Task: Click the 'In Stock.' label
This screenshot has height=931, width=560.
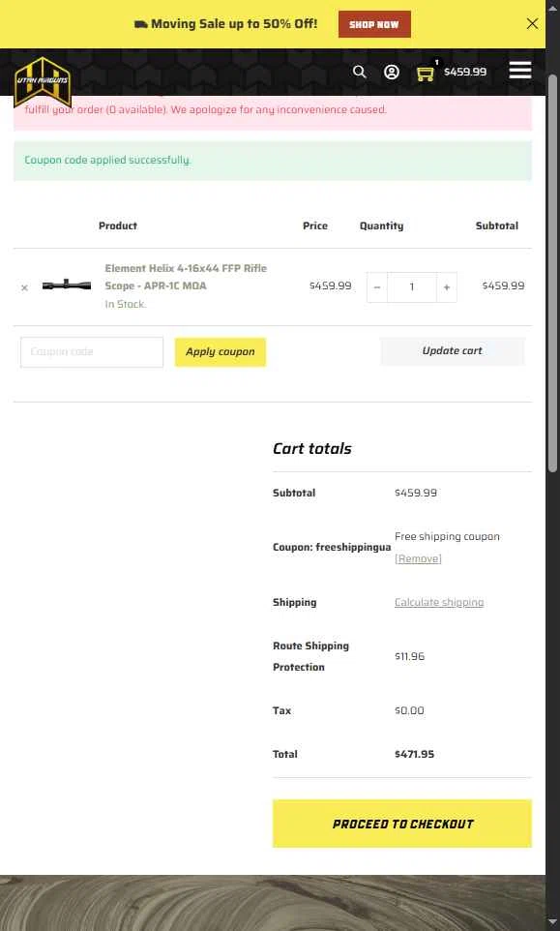Action: (125, 304)
